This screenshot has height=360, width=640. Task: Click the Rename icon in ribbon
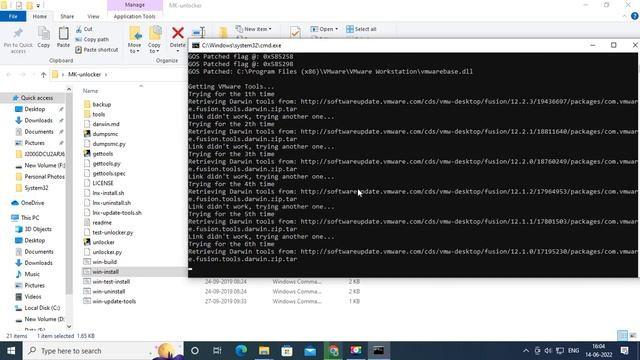pos(198,32)
